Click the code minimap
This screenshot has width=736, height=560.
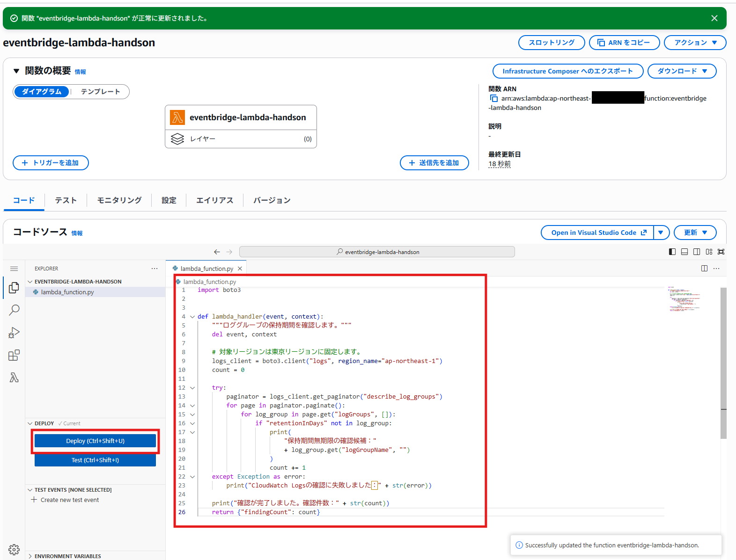pos(684,299)
